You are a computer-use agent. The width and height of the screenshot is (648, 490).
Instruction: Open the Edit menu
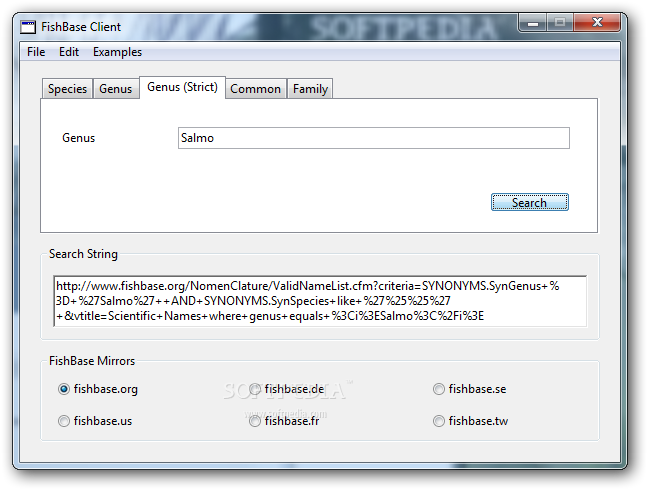click(69, 52)
